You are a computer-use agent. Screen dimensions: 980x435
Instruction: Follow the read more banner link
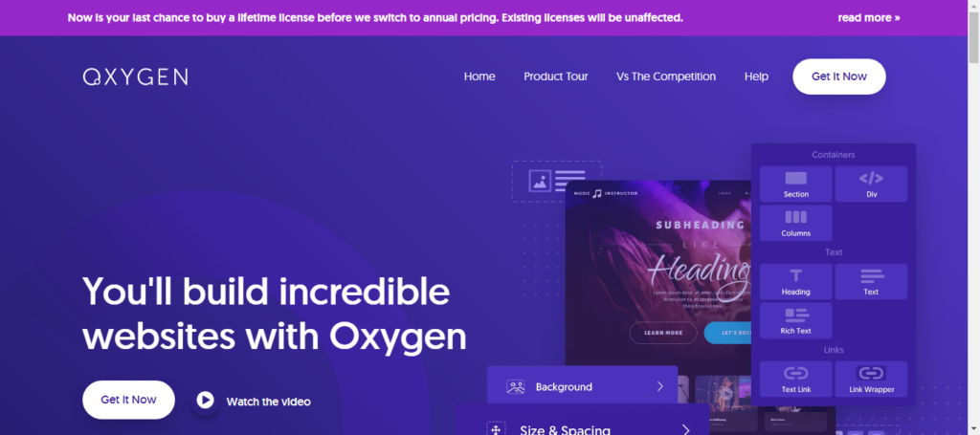coord(869,17)
